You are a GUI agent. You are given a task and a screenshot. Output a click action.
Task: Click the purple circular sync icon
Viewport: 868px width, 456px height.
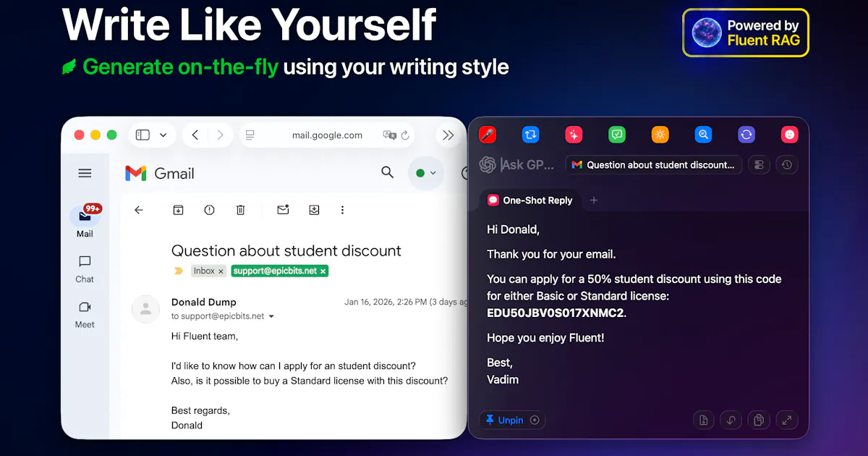[746, 135]
